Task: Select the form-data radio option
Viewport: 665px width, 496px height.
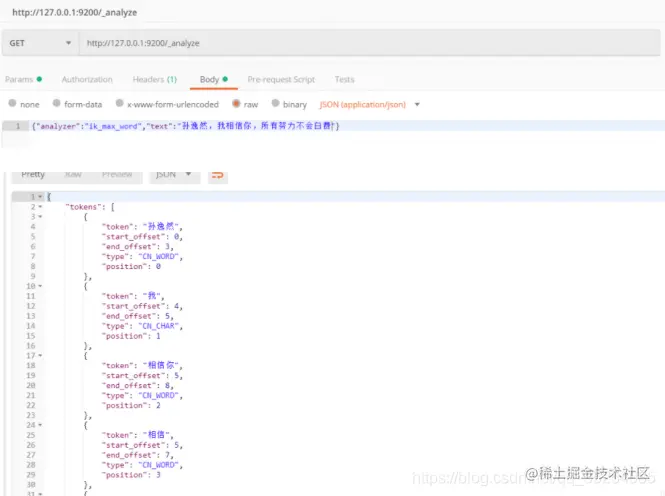Action: point(56,103)
